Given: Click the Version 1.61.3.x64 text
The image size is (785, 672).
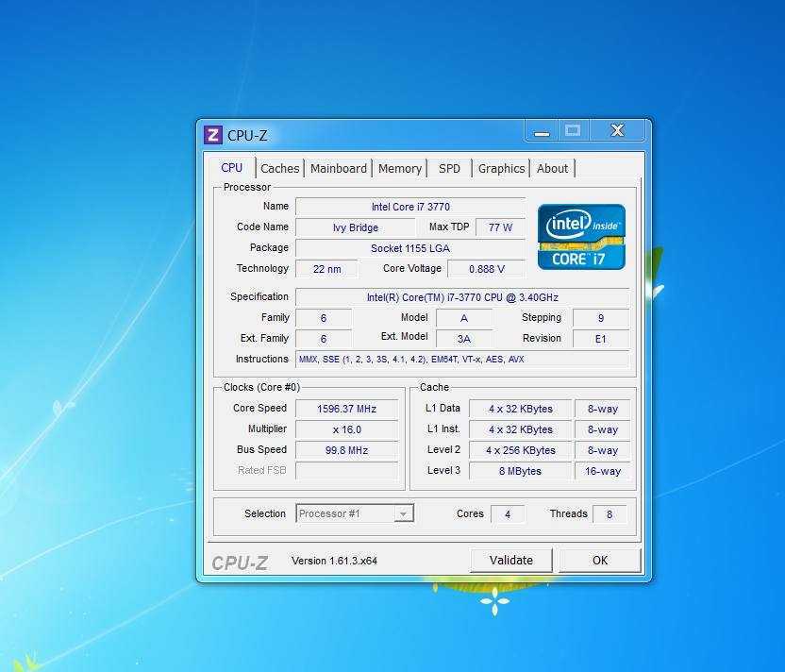Looking at the screenshot, I should [334, 561].
